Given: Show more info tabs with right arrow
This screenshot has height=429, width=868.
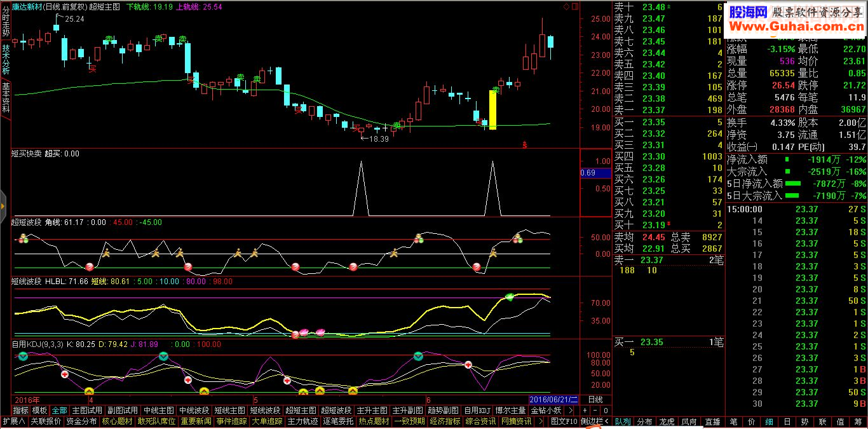Looking at the screenshot, I should [x=540, y=421].
